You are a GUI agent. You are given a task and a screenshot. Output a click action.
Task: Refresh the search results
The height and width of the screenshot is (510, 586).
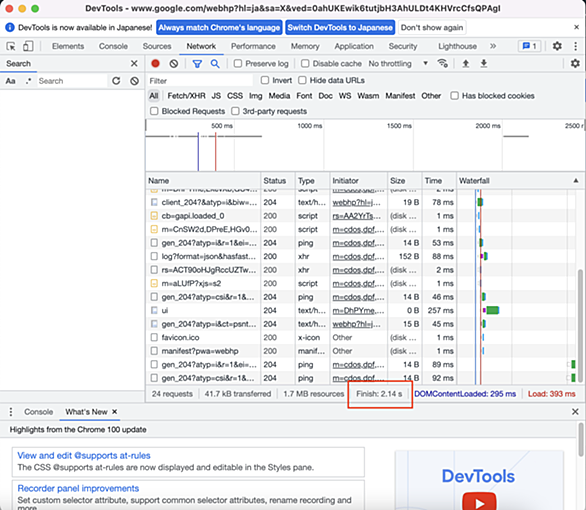tap(116, 81)
